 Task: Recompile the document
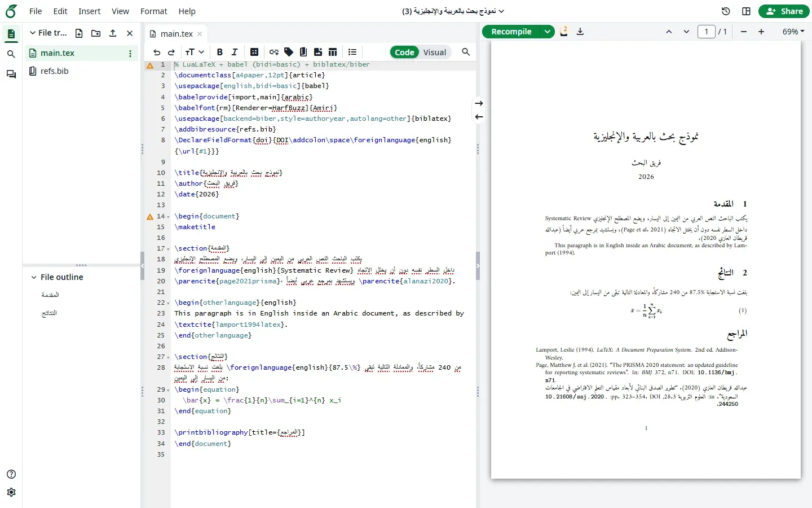[x=511, y=32]
